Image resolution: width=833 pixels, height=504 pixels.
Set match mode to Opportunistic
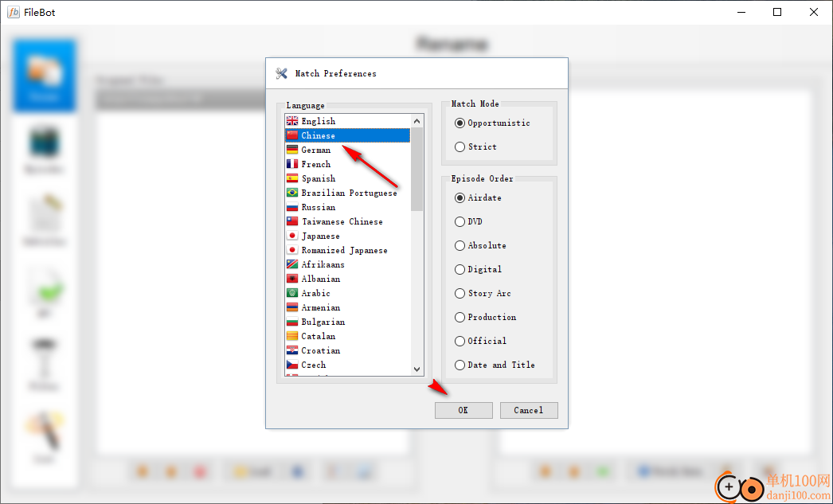click(492, 123)
